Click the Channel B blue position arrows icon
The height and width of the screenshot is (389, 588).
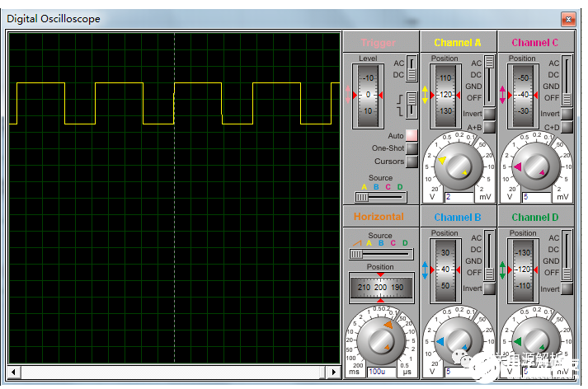(426, 269)
